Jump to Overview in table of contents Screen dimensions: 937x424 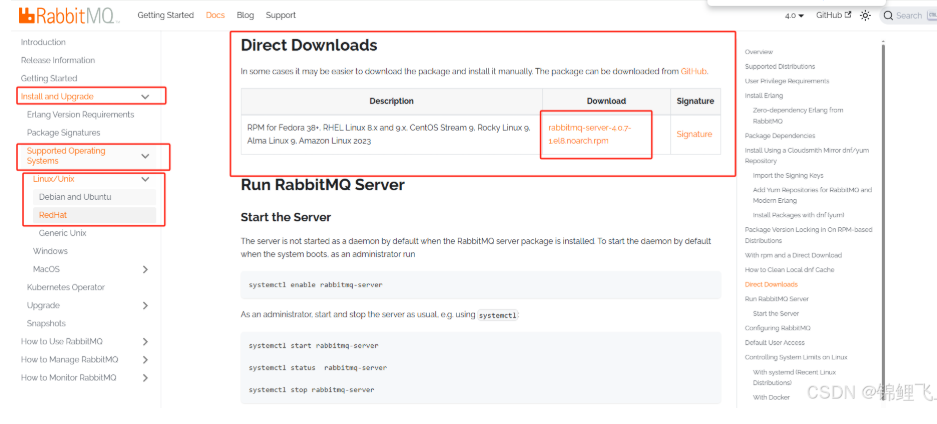click(759, 52)
